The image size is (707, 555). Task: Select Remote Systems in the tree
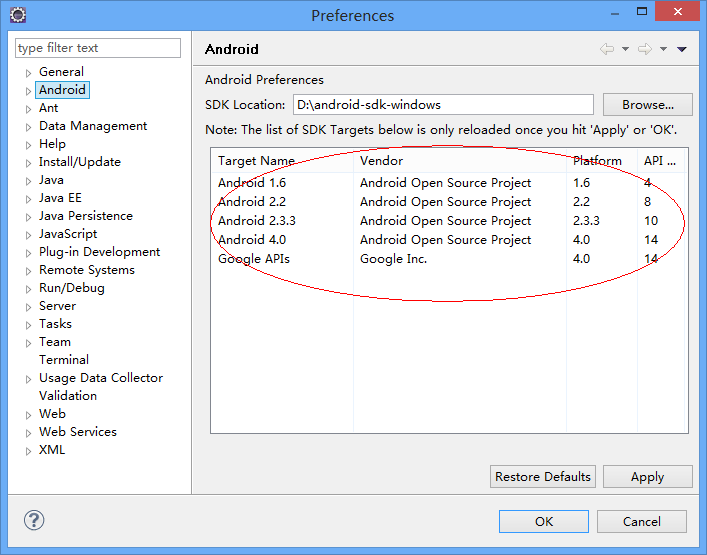tap(87, 270)
